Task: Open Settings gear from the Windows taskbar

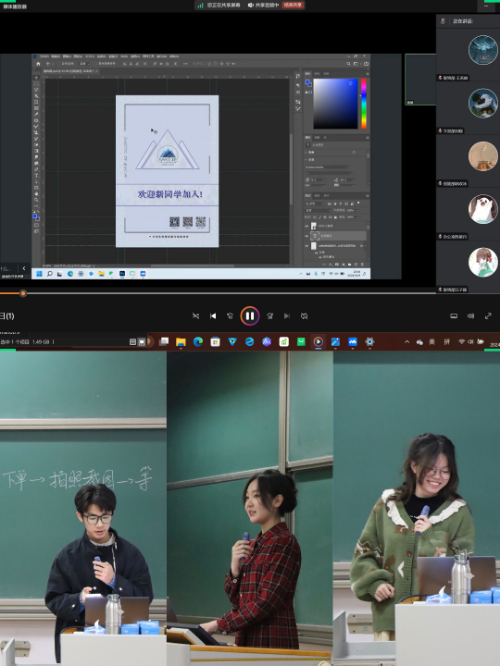Action: 370,342
